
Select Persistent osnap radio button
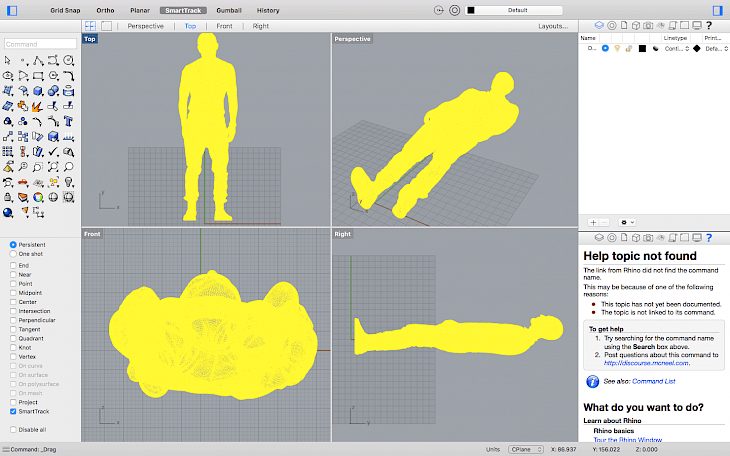[13, 245]
